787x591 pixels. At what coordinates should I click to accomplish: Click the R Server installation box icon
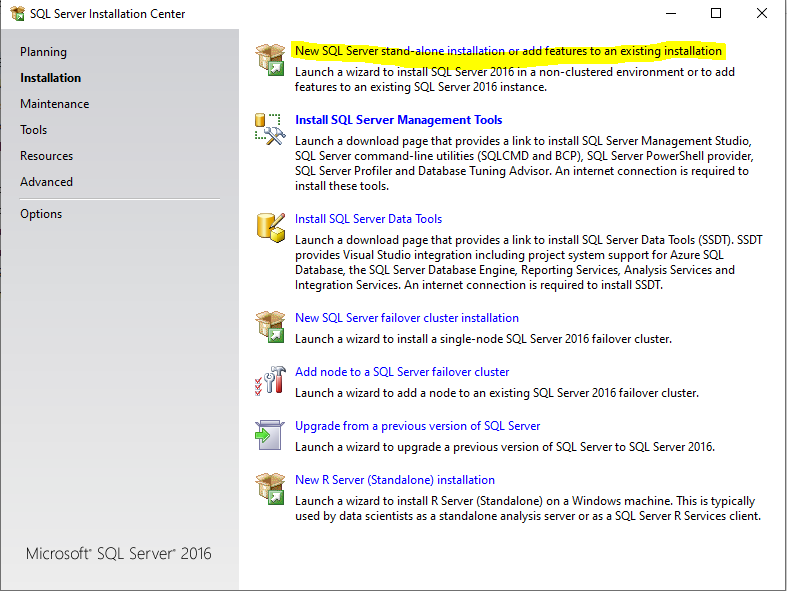pos(270,489)
